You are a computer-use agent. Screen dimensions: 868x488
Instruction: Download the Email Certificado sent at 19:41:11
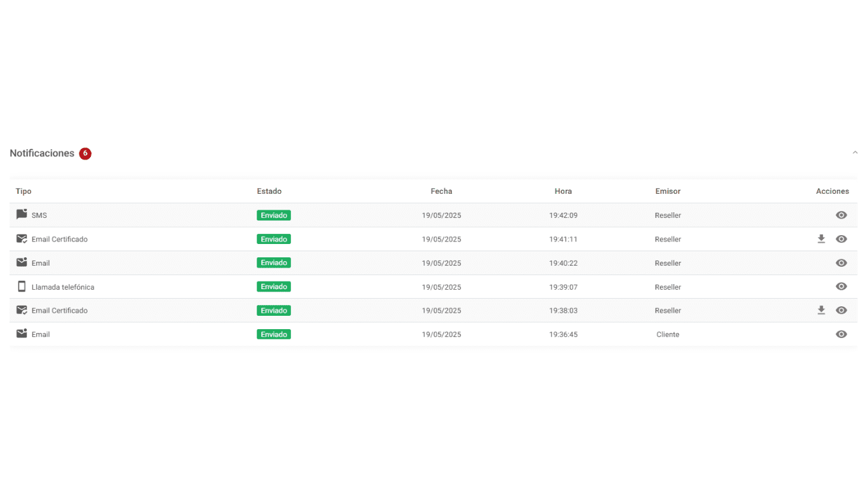coord(821,239)
